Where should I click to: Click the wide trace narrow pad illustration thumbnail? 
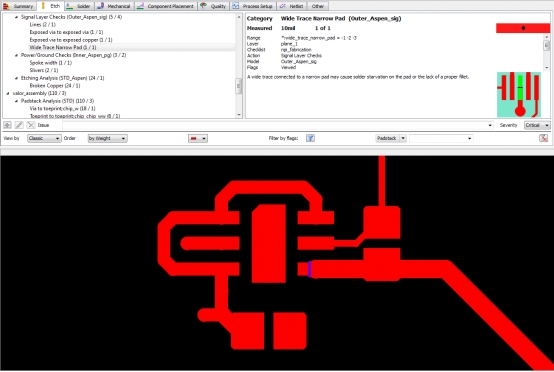pos(519,95)
